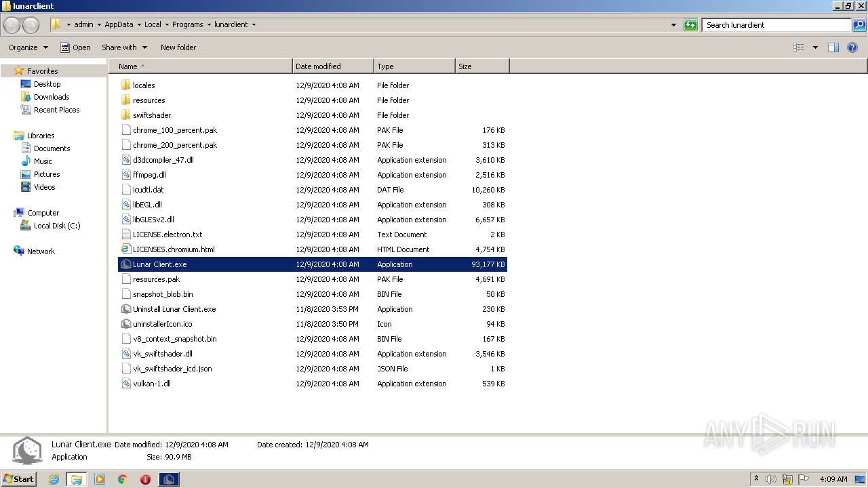The height and width of the screenshot is (488, 868).
Task: Select the LICENSES.chromium.html file icon
Action: tap(125, 249)
